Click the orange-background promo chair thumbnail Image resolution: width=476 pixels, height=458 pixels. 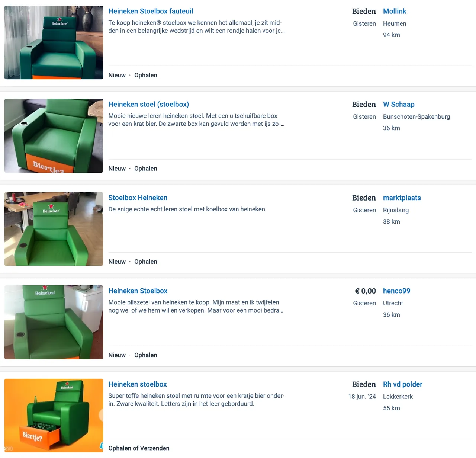(x=54, y=416)
